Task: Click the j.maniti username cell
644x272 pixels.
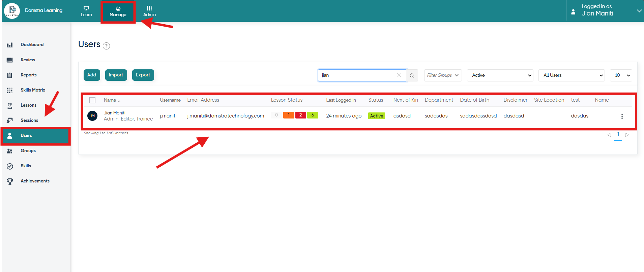Action: [x=168, y=116]
